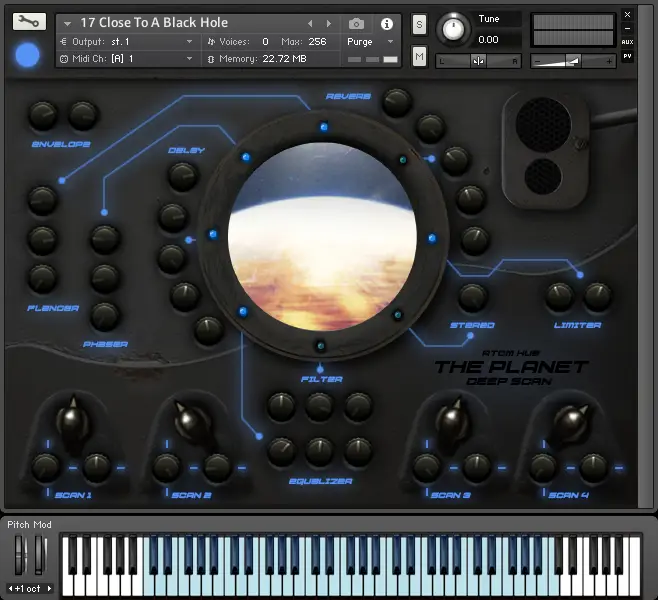
Task: Toggle the blue LED at the top of the porthole ring
Action: pyautogui.click(x=324, y=127)
